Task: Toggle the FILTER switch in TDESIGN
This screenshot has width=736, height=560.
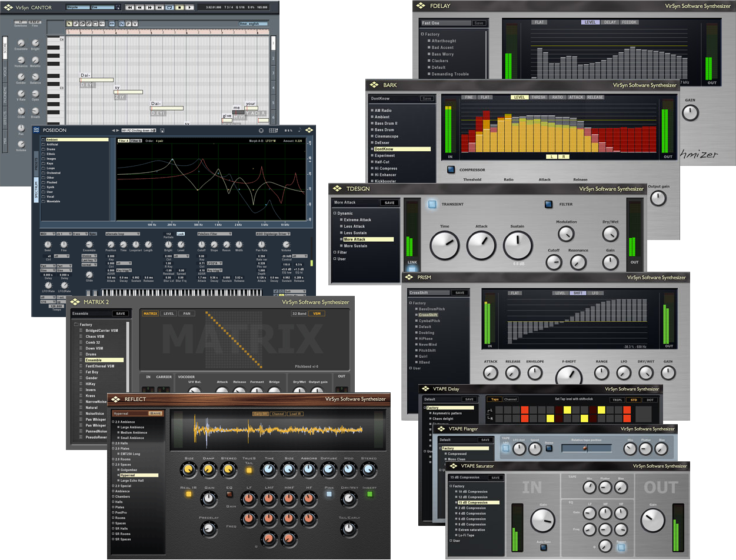Action: click(x=548, y=204)
